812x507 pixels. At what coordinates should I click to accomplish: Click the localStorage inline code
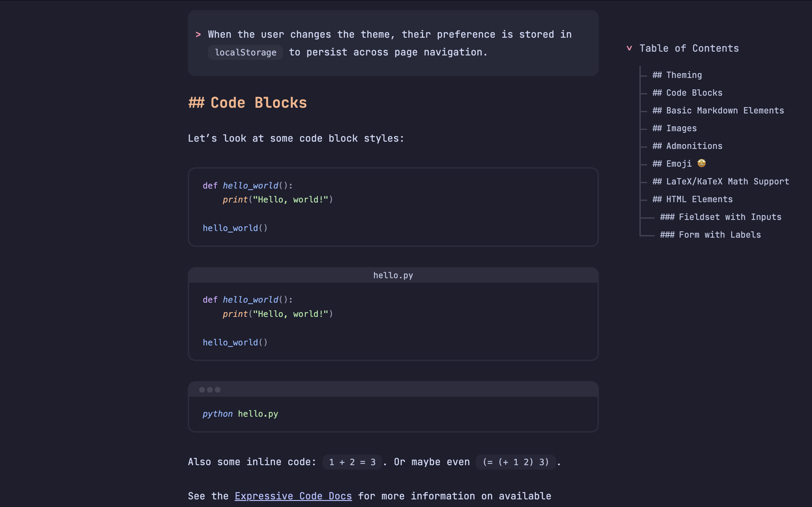pos(246,53)
